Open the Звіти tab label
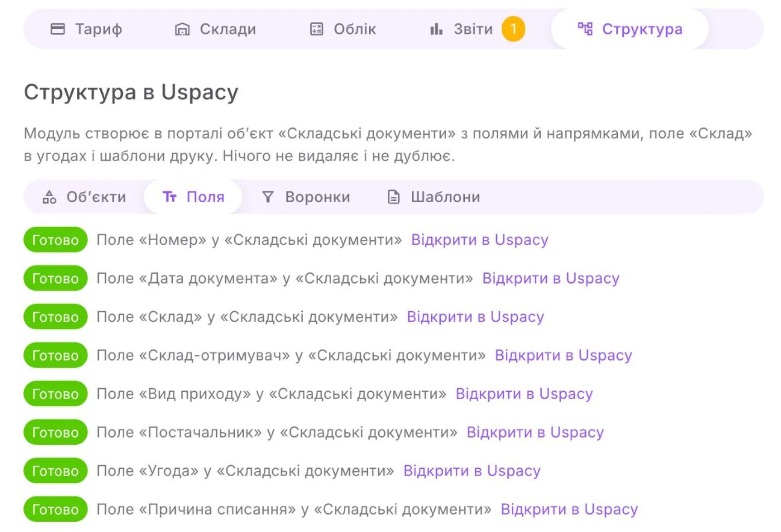 point(473,29)
